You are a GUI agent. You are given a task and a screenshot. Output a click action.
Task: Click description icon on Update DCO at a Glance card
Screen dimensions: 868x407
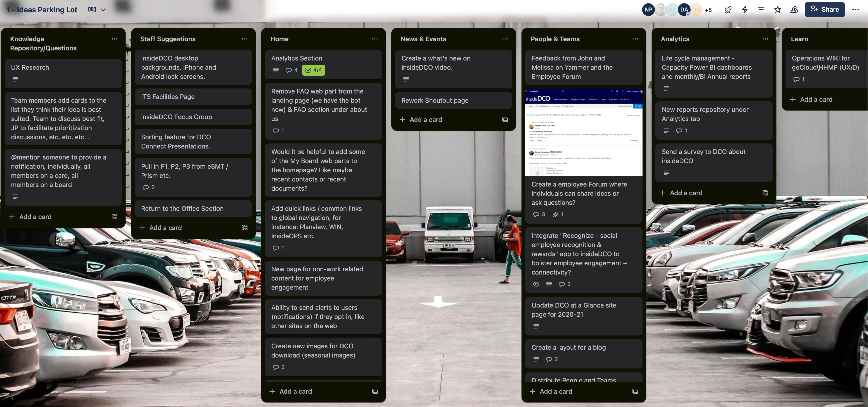536,326
